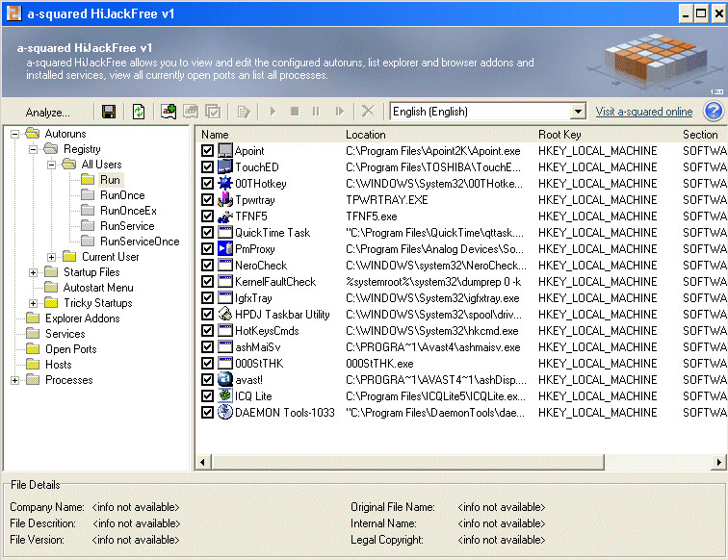Click the add entry toolbar icon
This screenshot has width=728, height=560.
tap(169, 112)
